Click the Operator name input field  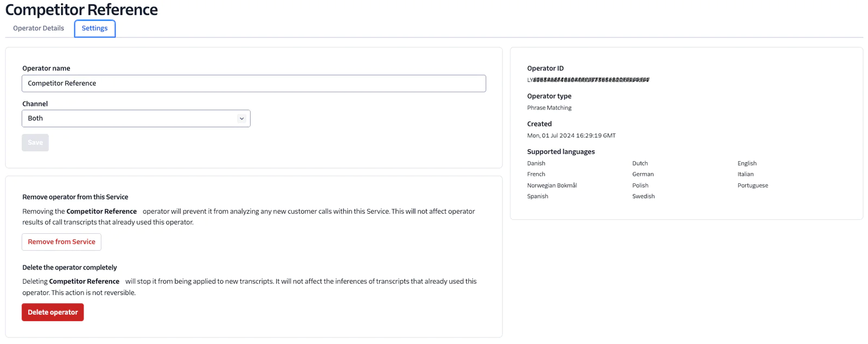254,84
